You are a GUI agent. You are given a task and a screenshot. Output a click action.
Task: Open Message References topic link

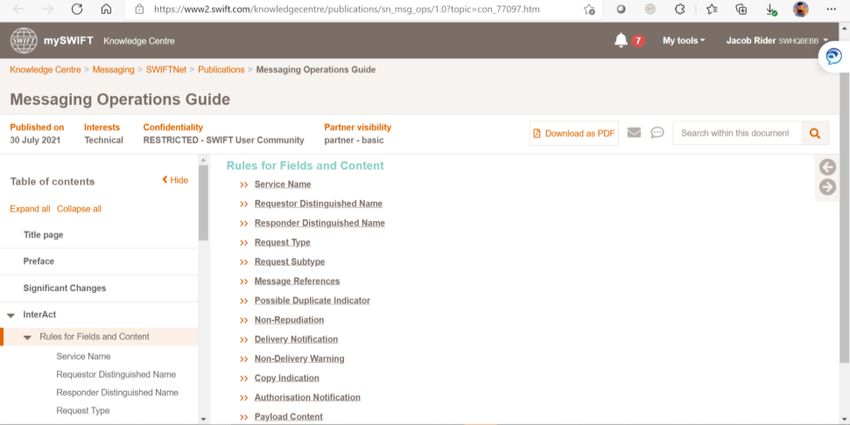click(x=297, y=281)
